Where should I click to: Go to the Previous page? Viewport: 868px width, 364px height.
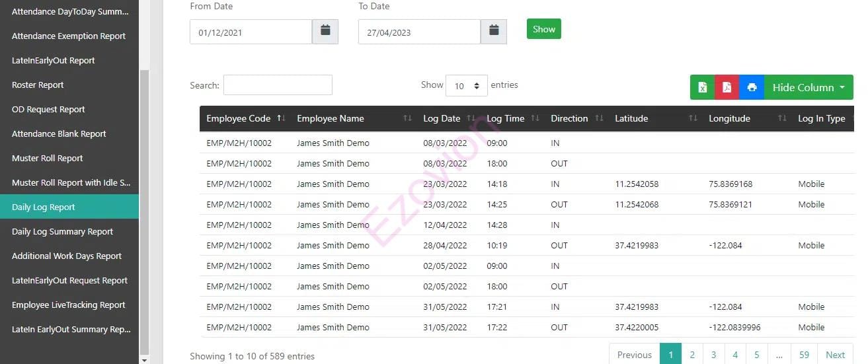(634, 354)
